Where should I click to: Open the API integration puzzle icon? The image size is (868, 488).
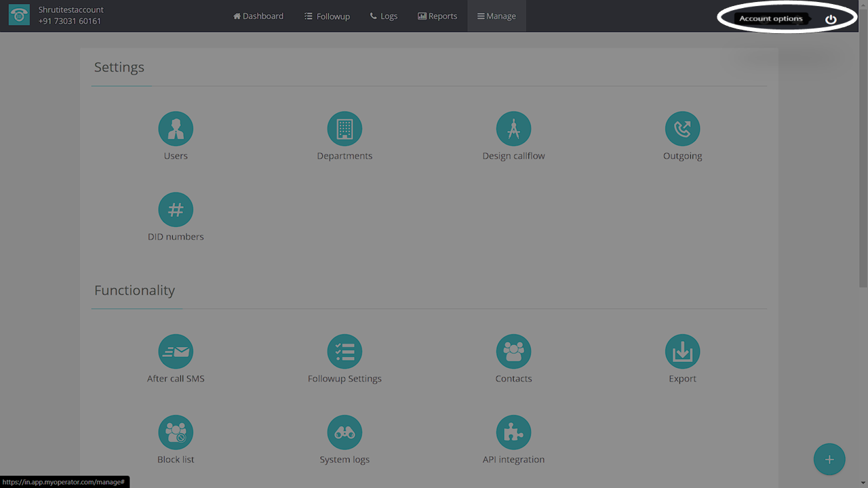513,432
